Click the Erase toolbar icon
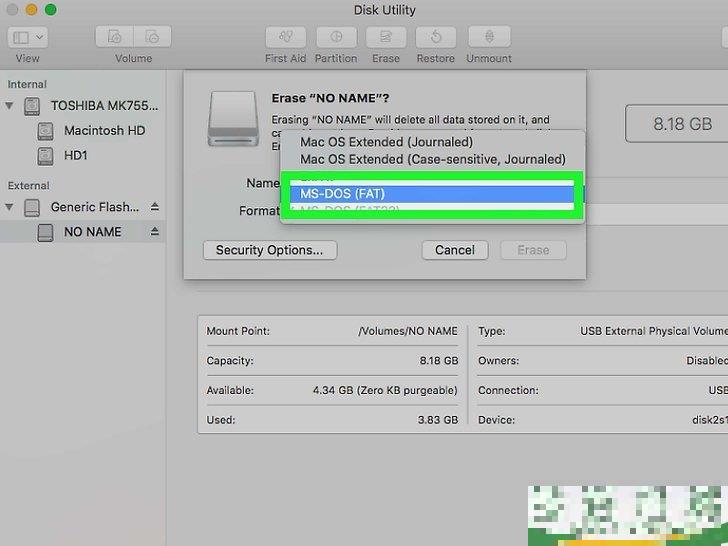The image size is (728, 546). tap(385, 37)
